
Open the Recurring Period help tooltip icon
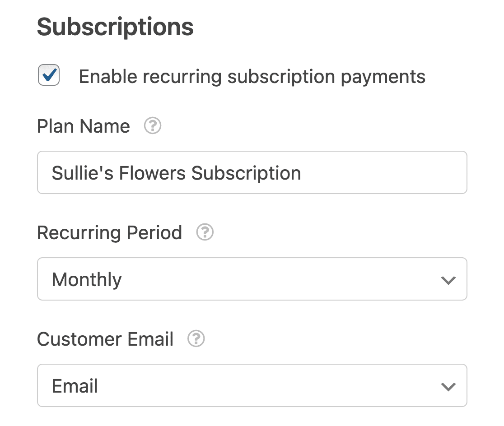205,232
